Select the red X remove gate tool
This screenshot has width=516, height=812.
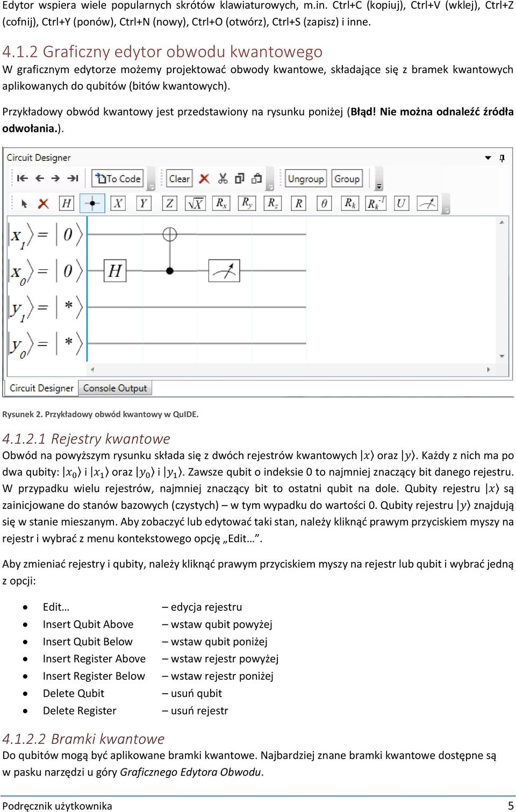pos(44,204)
